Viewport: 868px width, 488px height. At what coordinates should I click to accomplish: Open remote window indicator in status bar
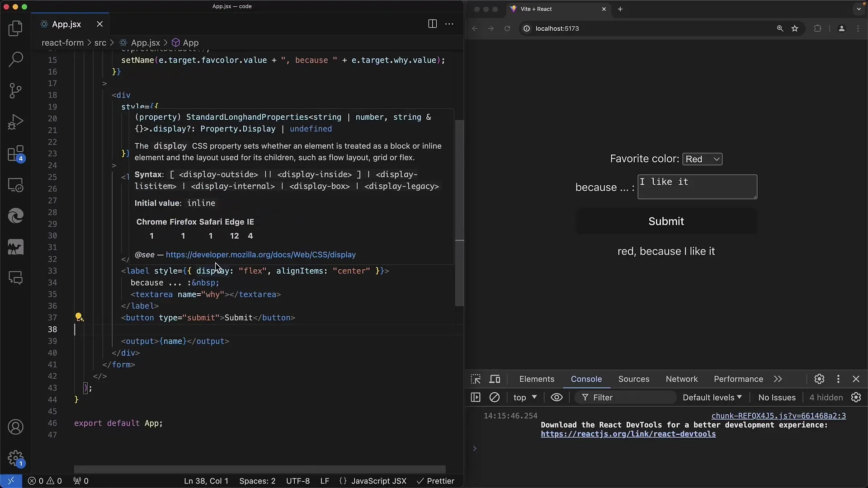click(11, 481)
